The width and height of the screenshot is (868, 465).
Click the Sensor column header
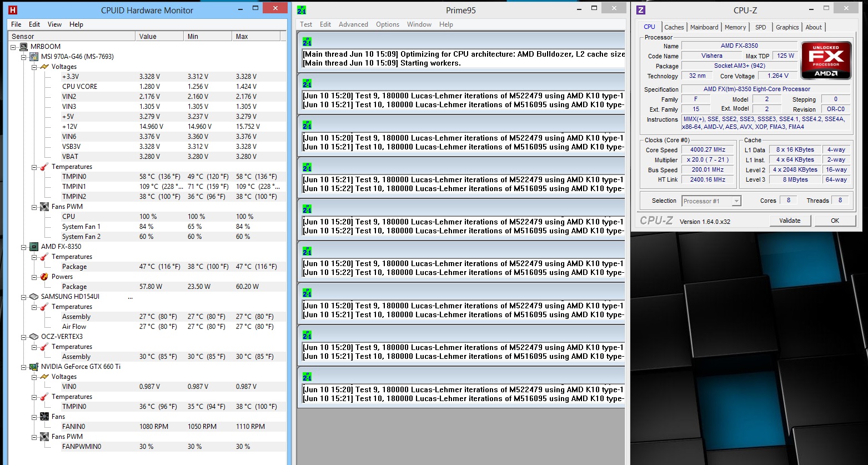(71, 36)
